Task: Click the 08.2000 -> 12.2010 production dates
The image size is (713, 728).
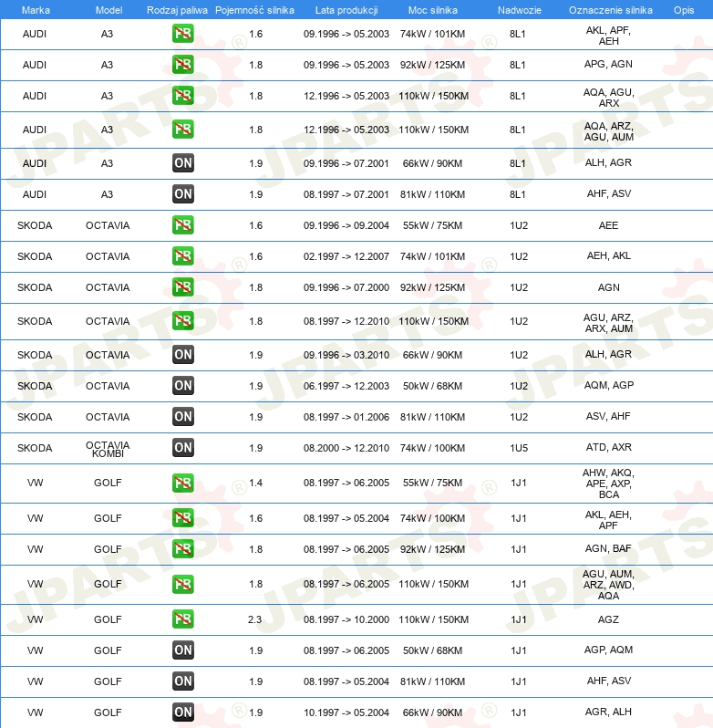Action: tap(346, 448)
